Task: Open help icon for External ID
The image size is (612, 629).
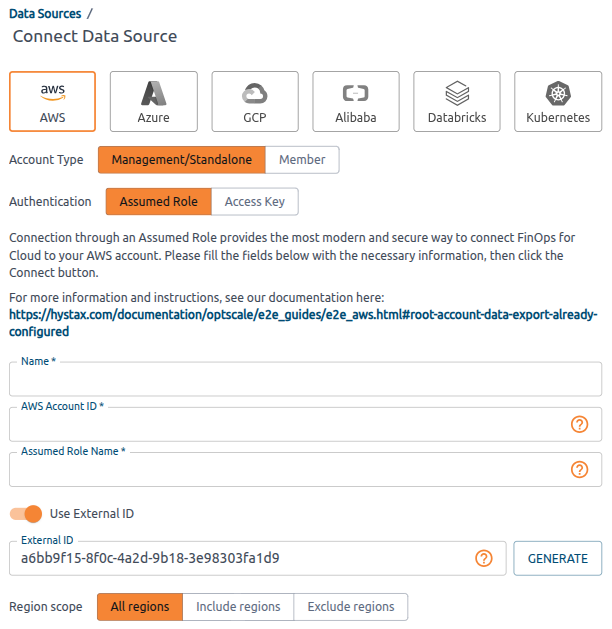Action: [x=484, y=558]
